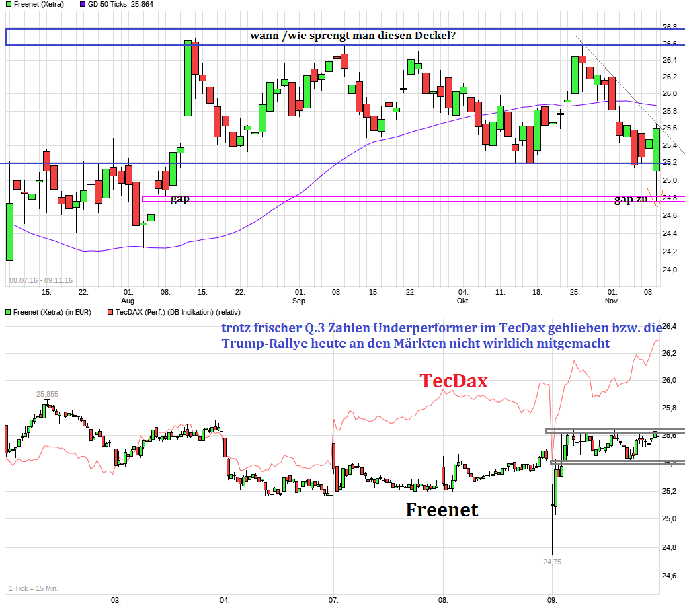Click the 'gap zu' annotation at right
Image resolution: width=685 pixels, height=616 pixels.
(631, 199)
